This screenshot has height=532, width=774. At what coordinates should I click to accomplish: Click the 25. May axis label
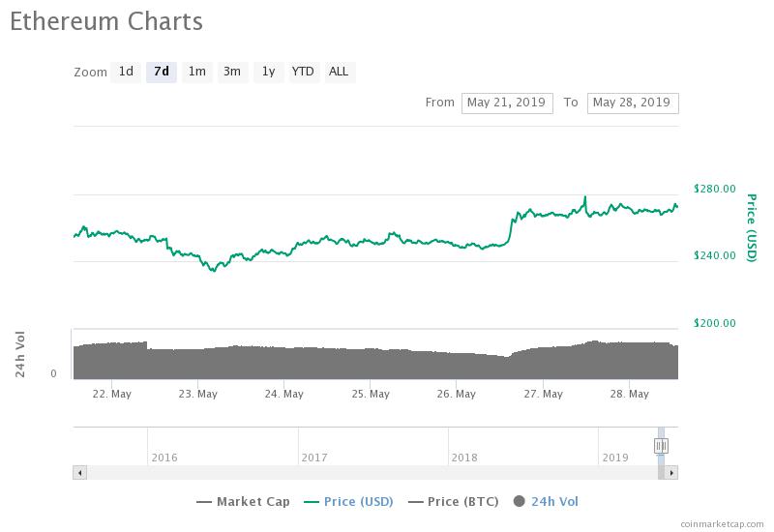point(371,394)
